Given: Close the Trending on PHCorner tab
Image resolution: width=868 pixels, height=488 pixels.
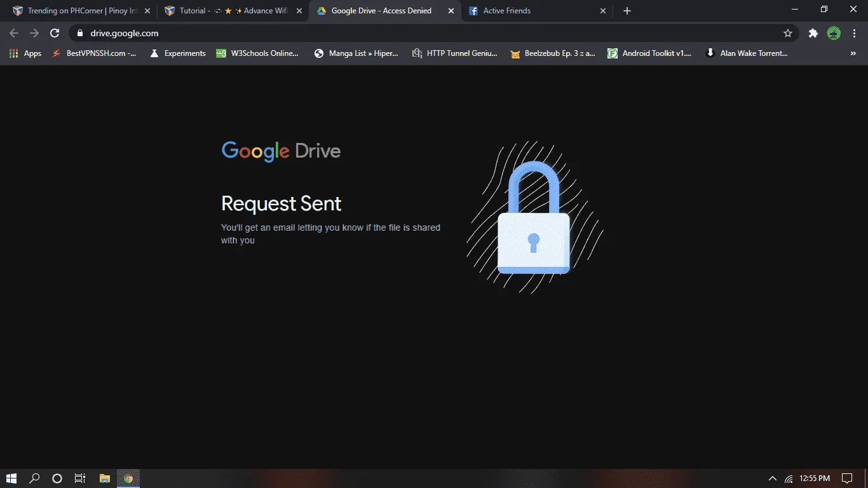Looking at the screenshot, I should pyautogui.click(x=147, y=11).
